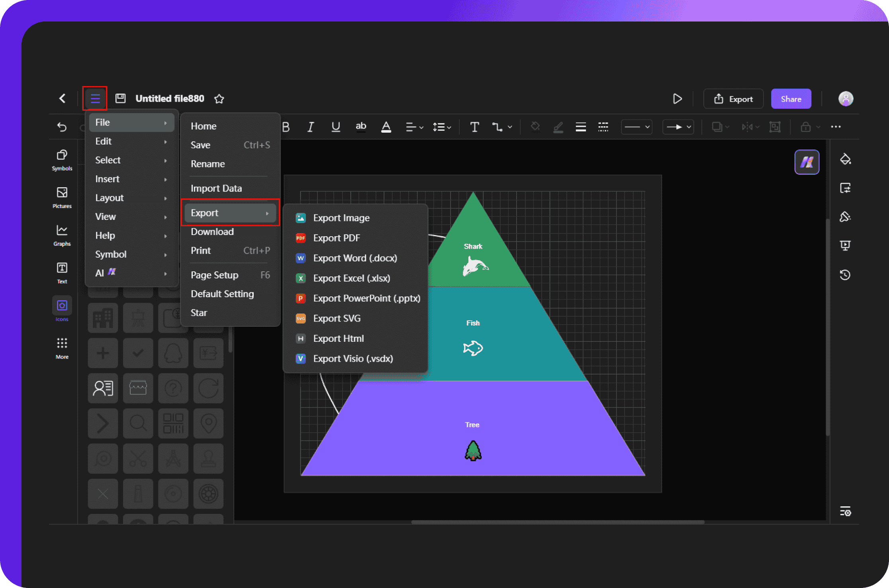The image size is (889, 588).
Task: Click the horizontal canvas scrollbar
Action: click(558, 522)
